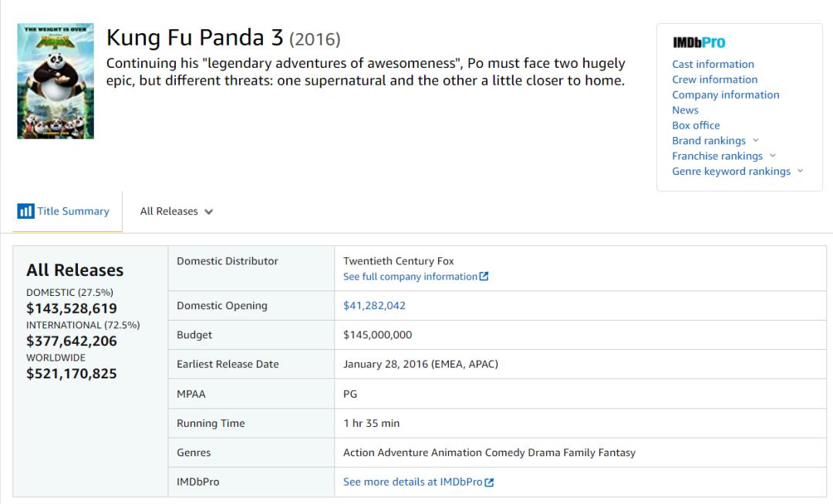Open the Box office link

(696, 126)
